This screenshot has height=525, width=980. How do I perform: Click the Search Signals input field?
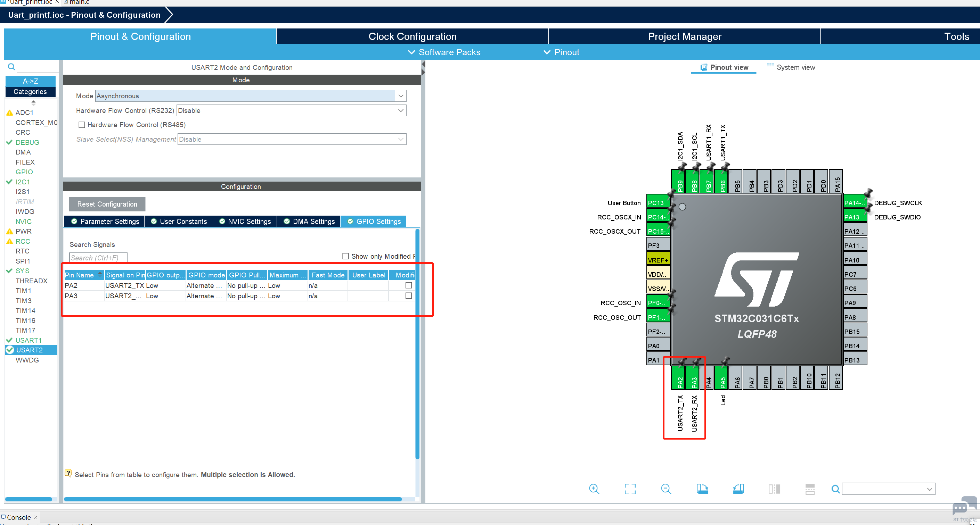click(98, 258)
